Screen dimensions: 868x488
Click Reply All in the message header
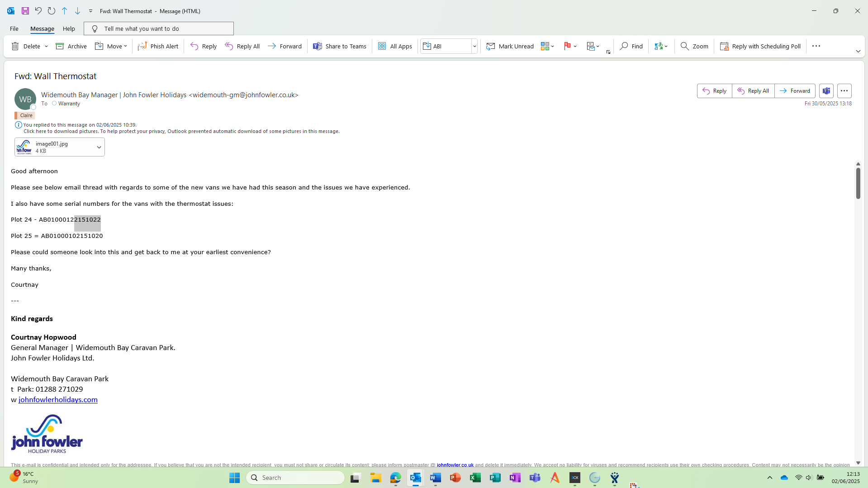(x=753, y=91)
